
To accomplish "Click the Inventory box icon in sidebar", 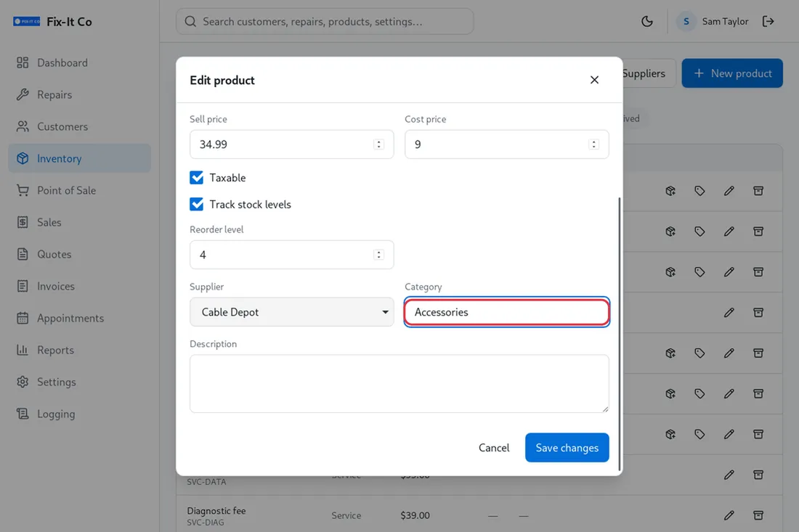I will click(x=23, y=158).
